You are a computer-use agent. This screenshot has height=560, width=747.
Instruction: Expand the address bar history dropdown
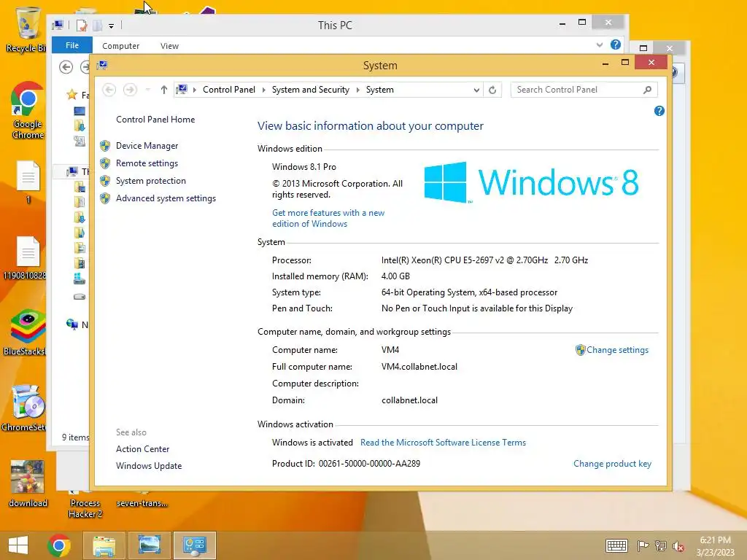(x=476, y=90)
